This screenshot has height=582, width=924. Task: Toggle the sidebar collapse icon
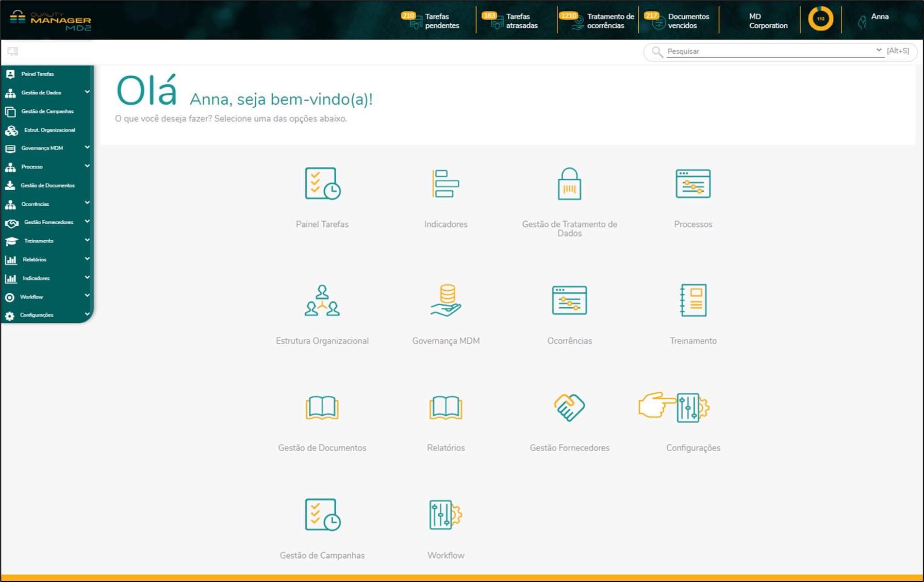[13, 51]
